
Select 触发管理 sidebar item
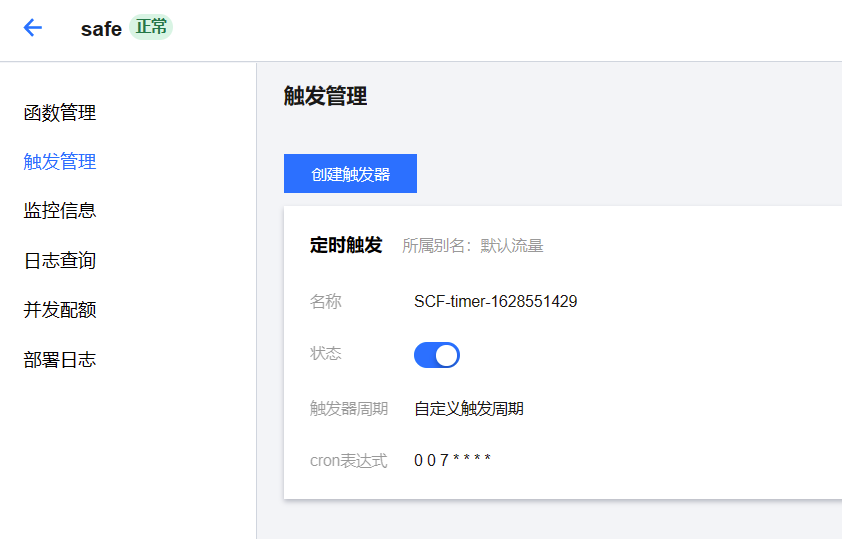click(x=60, y=162)
